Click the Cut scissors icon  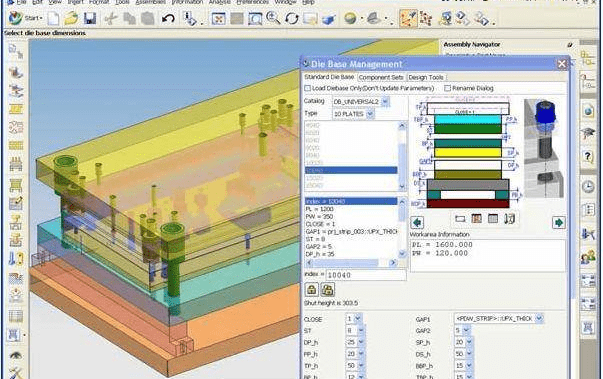tap(111, 18)
